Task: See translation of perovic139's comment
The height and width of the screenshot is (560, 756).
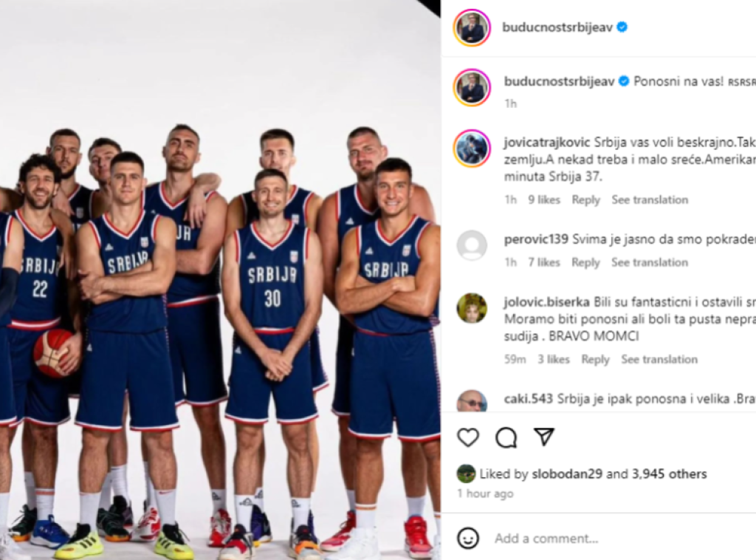Action: coord(650,262)
